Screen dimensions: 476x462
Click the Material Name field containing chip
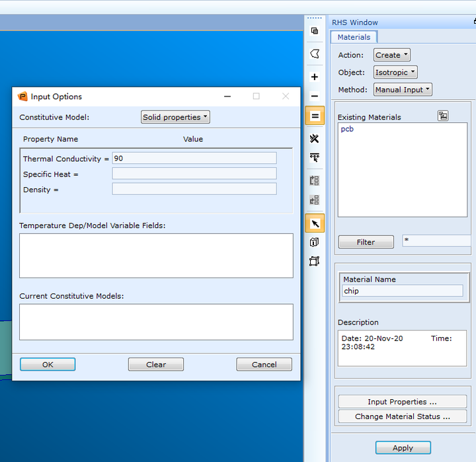click(403, 291)
